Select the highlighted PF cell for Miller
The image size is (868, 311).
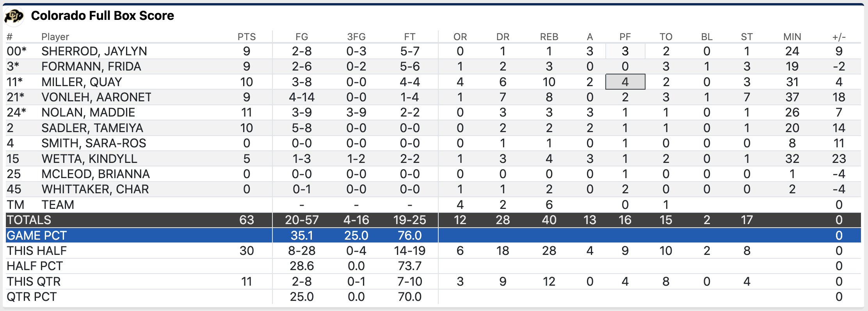(x=625, y=82)
